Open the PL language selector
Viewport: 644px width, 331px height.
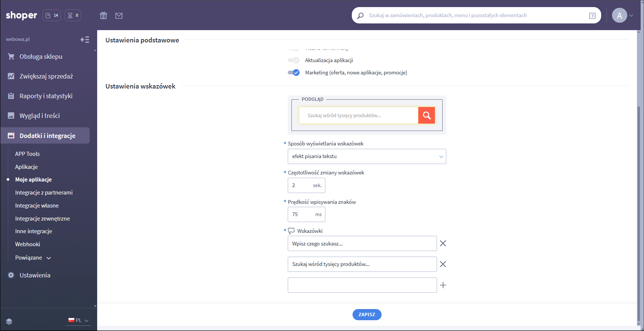tap(79, 321)
